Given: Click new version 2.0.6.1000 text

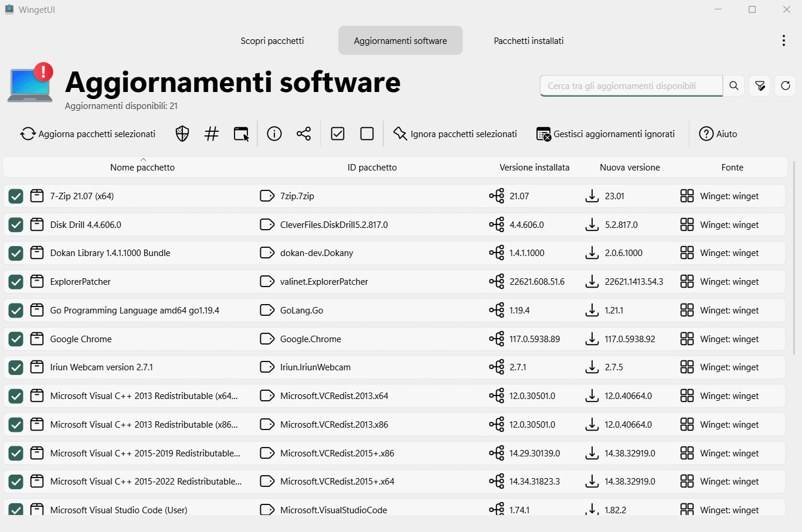Looking at the screenshot, I should 624,253.
